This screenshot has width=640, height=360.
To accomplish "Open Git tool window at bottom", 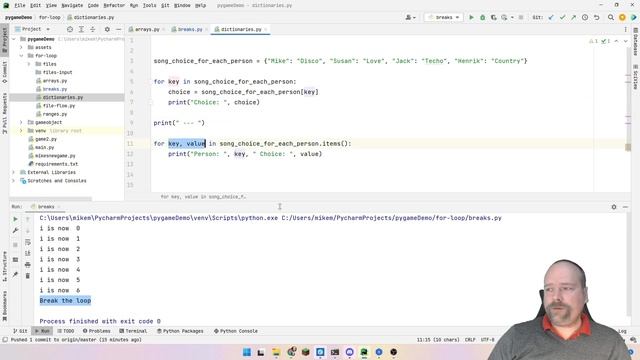I will 20,331.
